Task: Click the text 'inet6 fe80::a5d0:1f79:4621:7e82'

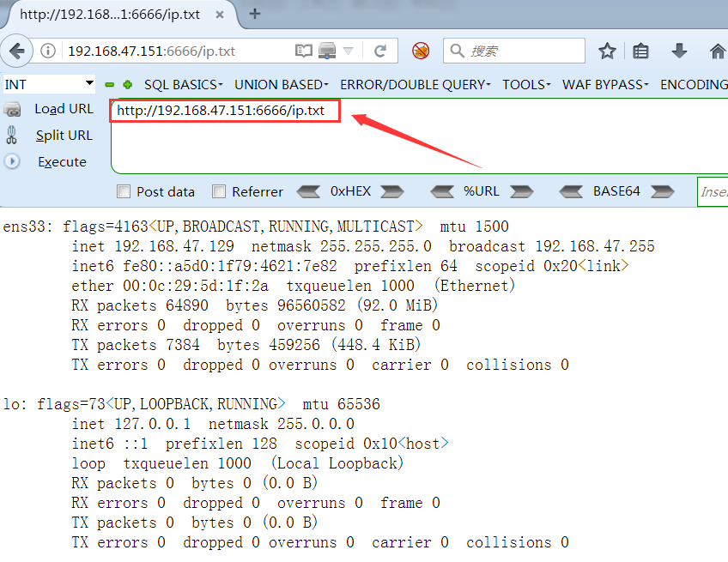Action: [x=204, y=266]
